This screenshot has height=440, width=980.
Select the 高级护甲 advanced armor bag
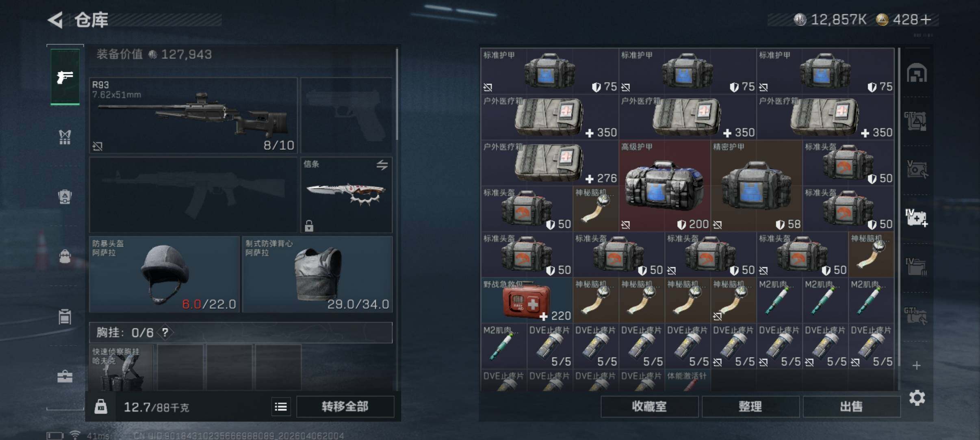pos(665,186)
